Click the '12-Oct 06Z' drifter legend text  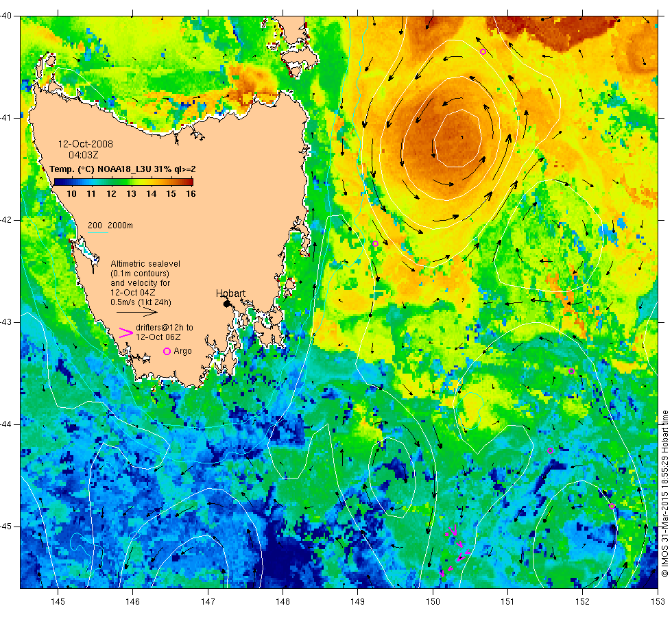pos(158,337)
